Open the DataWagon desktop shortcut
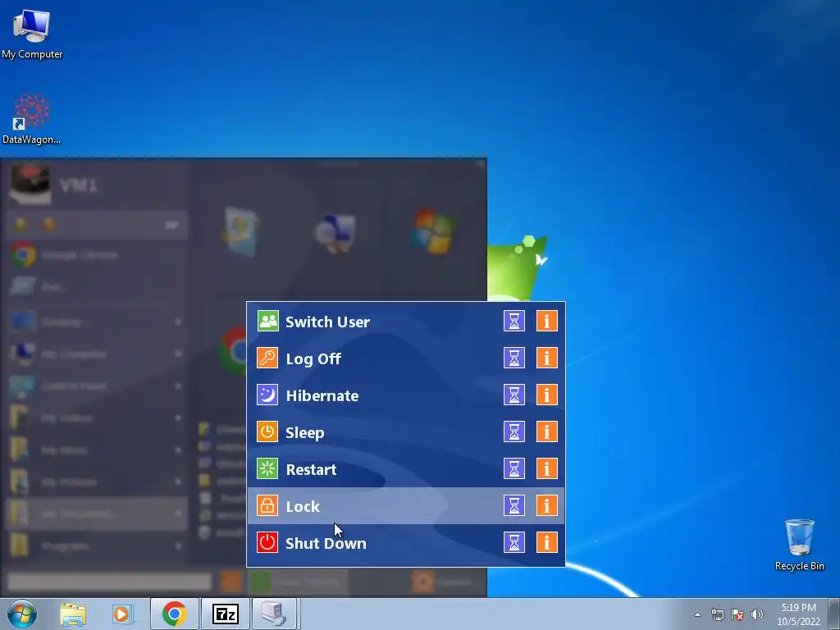This screenshot has height=630, width=840. pos(32,119)
